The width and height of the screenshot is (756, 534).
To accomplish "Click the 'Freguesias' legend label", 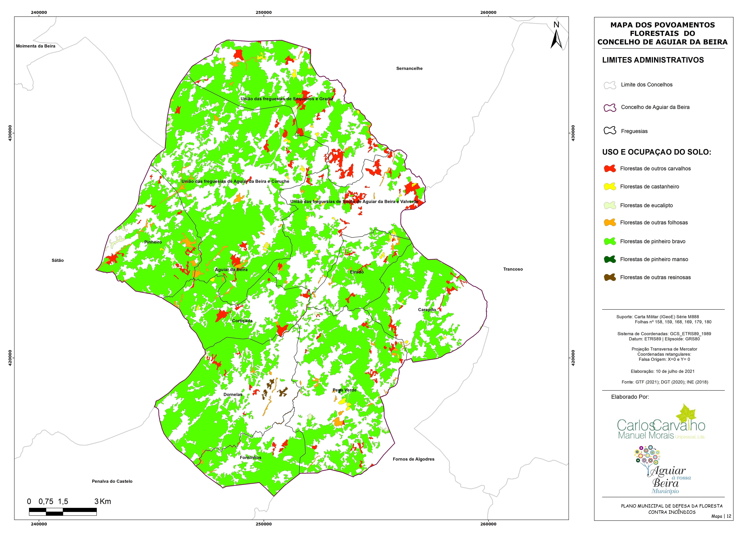I will click(x=634, y=131).
